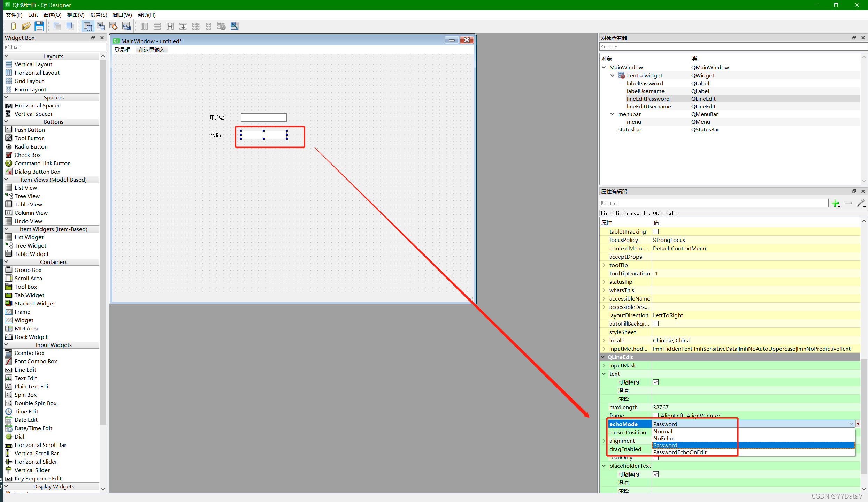Toggle the frame property checkbox
Screen dimensions: 868x502
(656, 415)
